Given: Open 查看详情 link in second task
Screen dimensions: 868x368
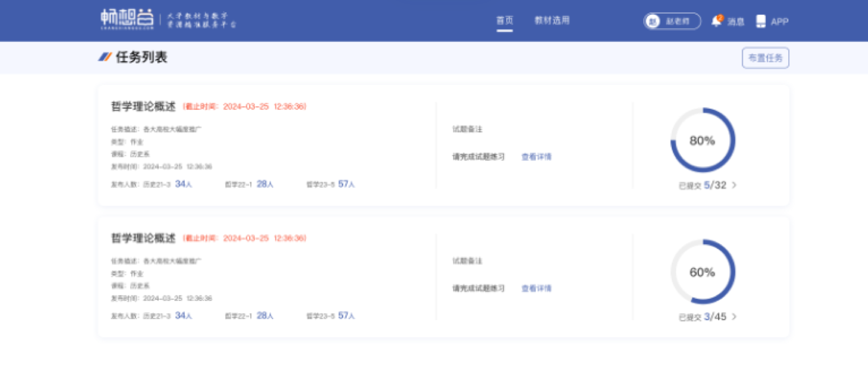Looking at the screenshot, I should tap(536, 288).
